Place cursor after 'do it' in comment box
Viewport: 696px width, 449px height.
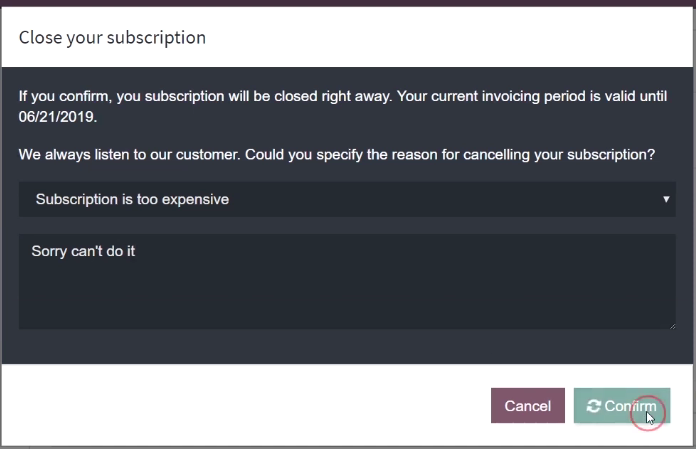pyautogui.click(x=136, y=251)
